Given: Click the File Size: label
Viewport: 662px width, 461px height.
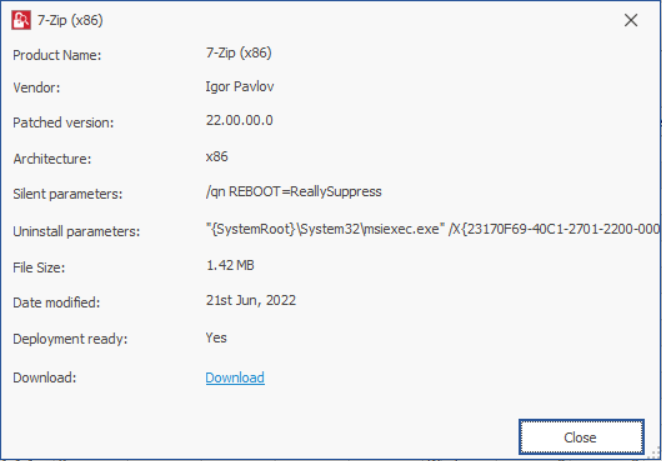Looking at the screenshot, I should [39, 268].
